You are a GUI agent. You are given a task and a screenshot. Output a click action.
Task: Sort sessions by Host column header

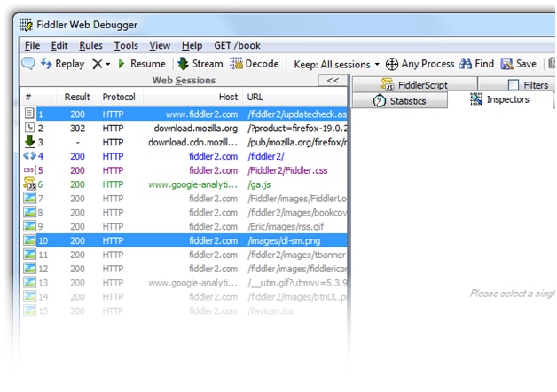[x=228, y=97]
